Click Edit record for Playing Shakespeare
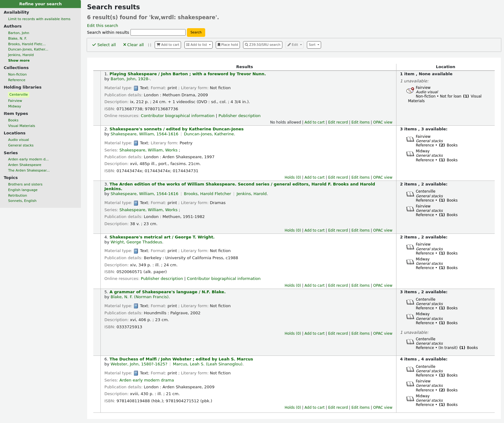504x423 pixels. tap(338, 123)
